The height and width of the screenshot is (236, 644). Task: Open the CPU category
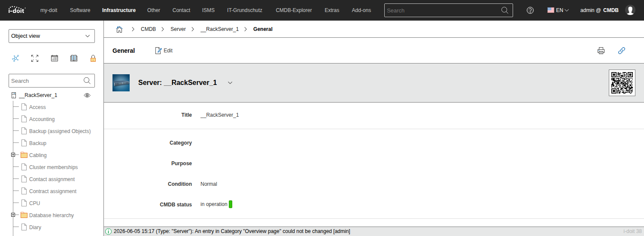pyautogui.click(x=34, y=203)
